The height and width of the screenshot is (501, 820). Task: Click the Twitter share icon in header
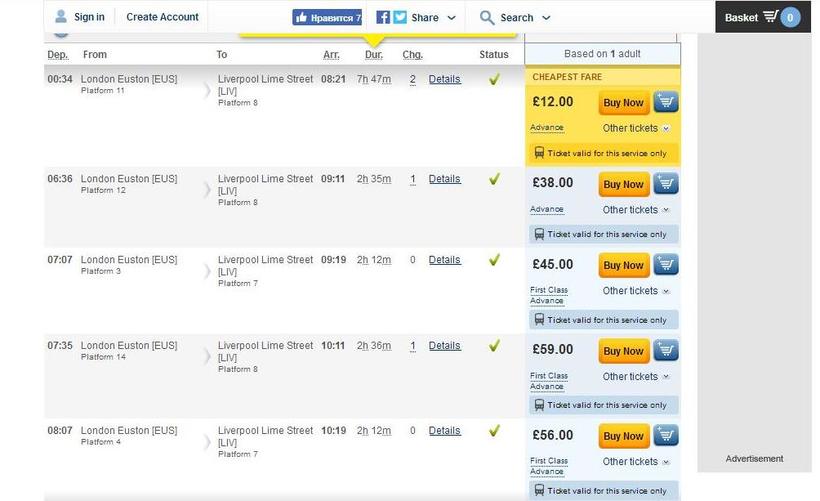400,17
